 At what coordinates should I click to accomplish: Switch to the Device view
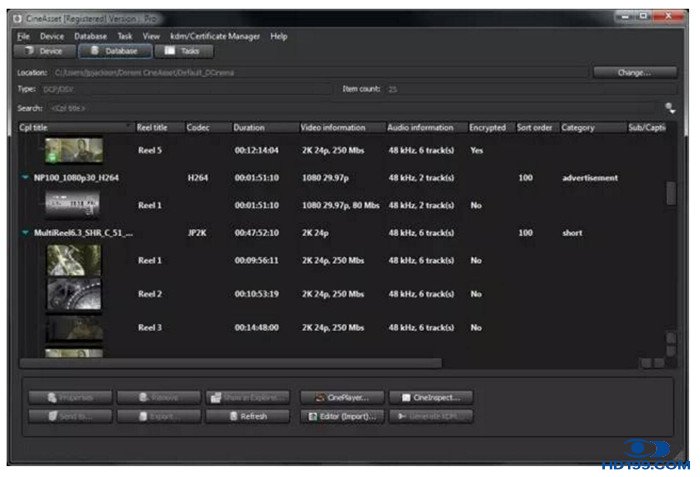click(x=43, y=50)
